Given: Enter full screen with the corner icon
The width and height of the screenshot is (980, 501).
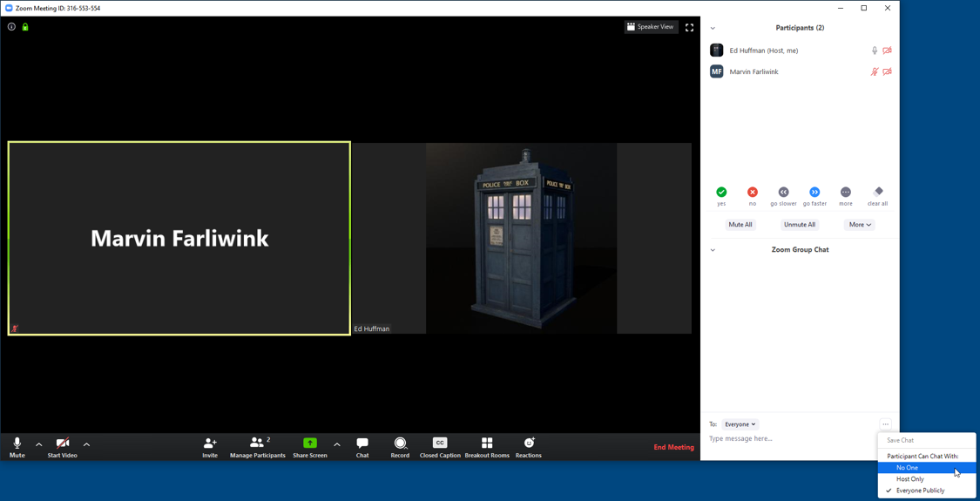Looking at the screenshot, I should [689, 27].
